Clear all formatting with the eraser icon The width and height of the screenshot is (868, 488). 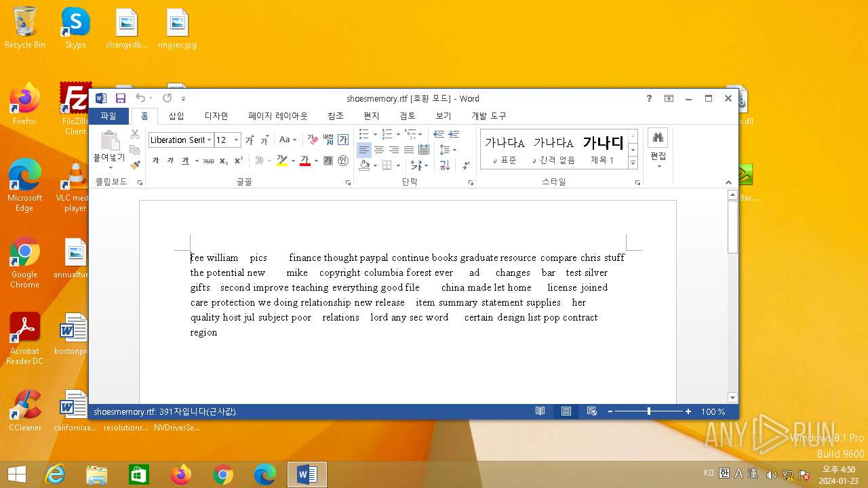[x=313, y=140]
